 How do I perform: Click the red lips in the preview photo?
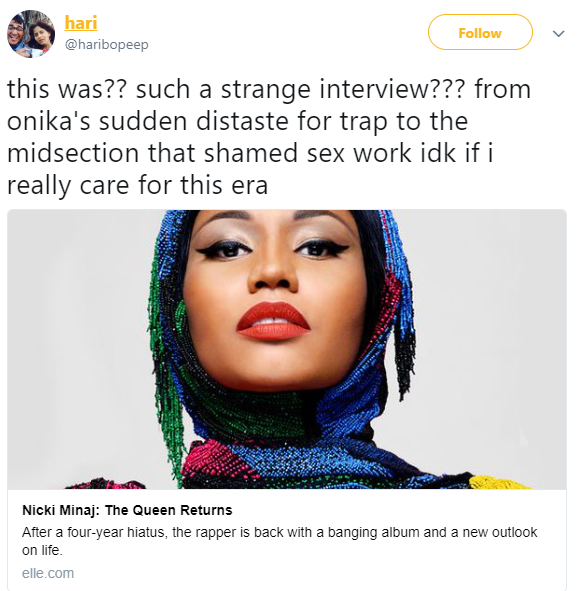[x=274, y=321]
